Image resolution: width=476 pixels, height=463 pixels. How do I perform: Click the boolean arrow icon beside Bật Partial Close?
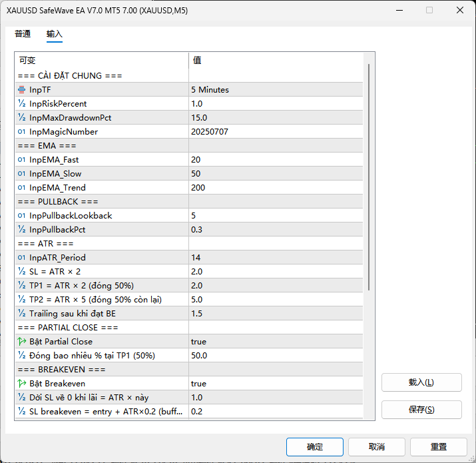[x=22, y=342]
